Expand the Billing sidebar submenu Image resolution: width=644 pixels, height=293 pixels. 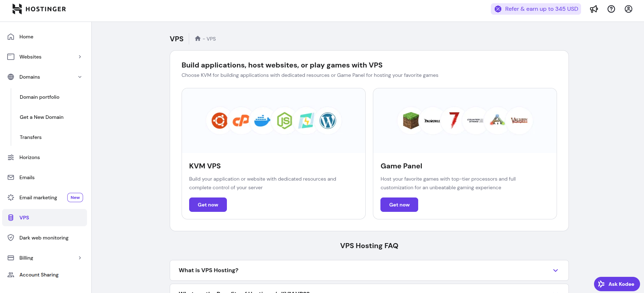coord(80,258)
